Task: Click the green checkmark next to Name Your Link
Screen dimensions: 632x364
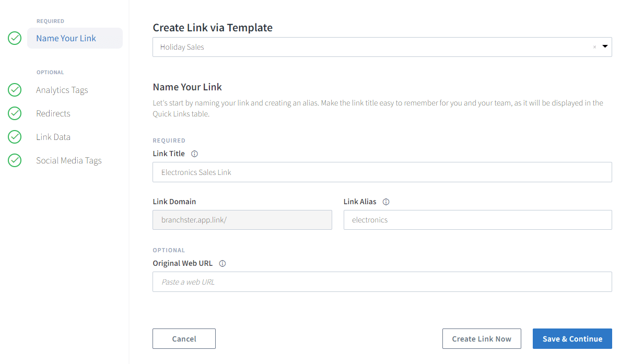Action: [x=15, y=38]
